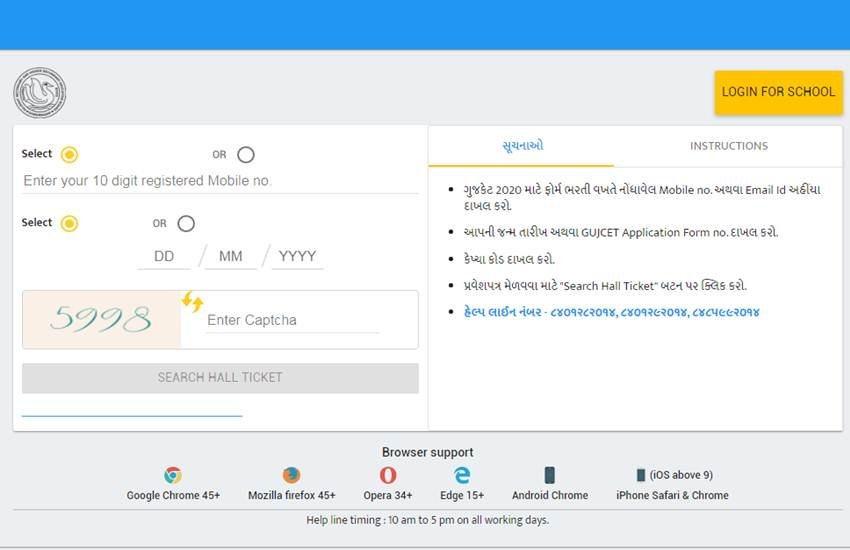Click the Edge browser icon
The image size is (850, 550).
[462, 475]
